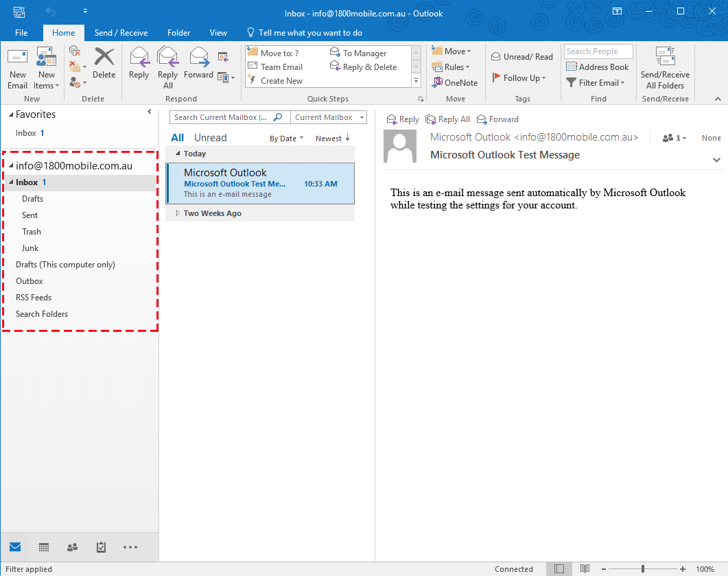Select the Reply & Delete quick step
The width and height of the screenshot is (728, 576).
363,67
